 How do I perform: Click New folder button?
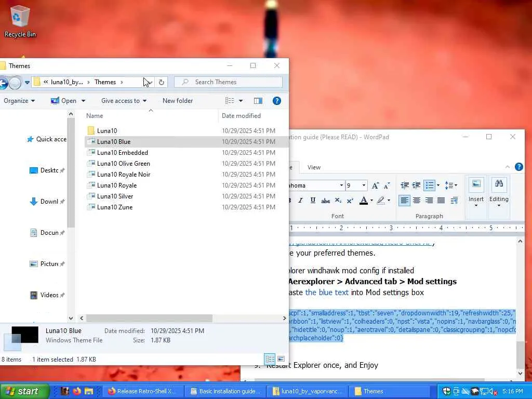pos(178,101)
